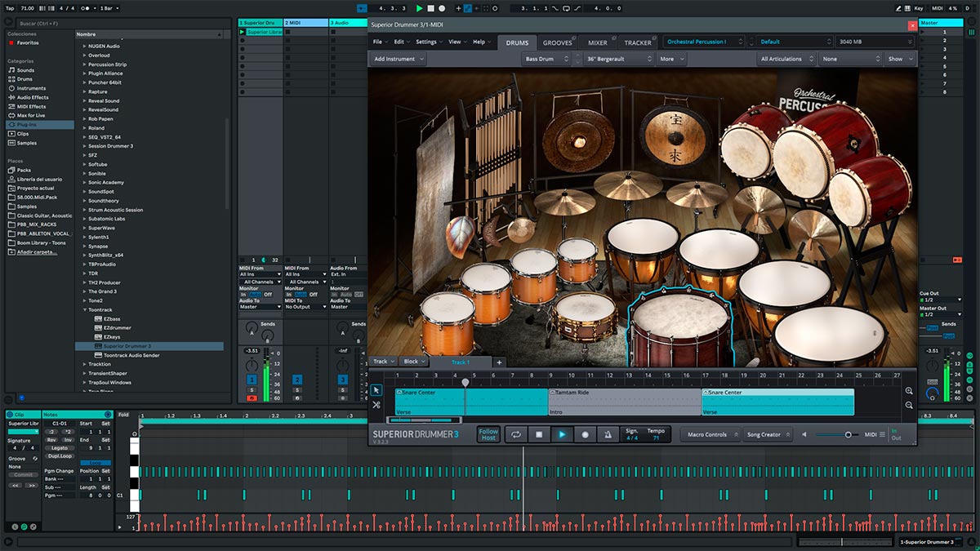This screenshot has width=980, height=551.
Task: Click the loop button in Superior Drummer transport
Action: (516, 434)
